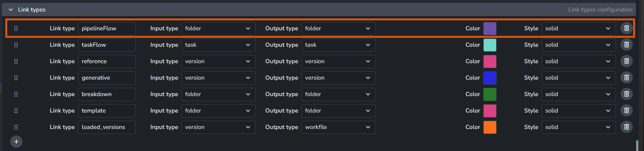The width and height of the screenshot is (644, 151).
Task: Grab the drag handle of reference row
Action: [x=16, y=62]
